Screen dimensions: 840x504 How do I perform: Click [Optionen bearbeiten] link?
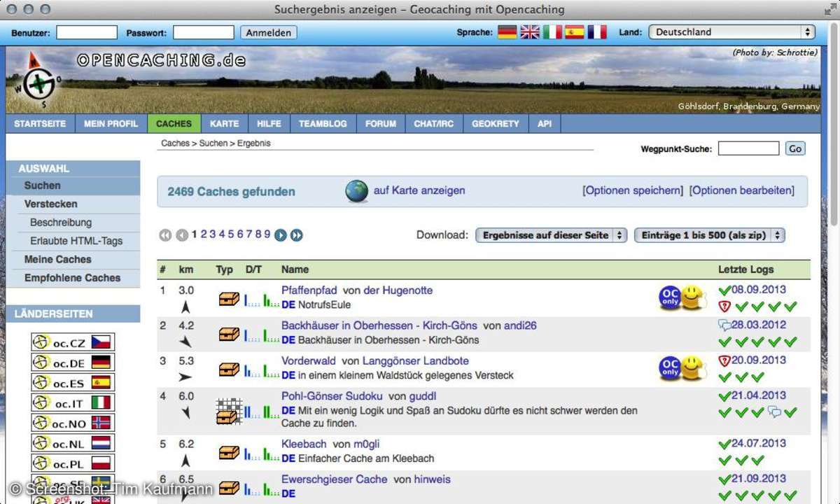(742, 190)
